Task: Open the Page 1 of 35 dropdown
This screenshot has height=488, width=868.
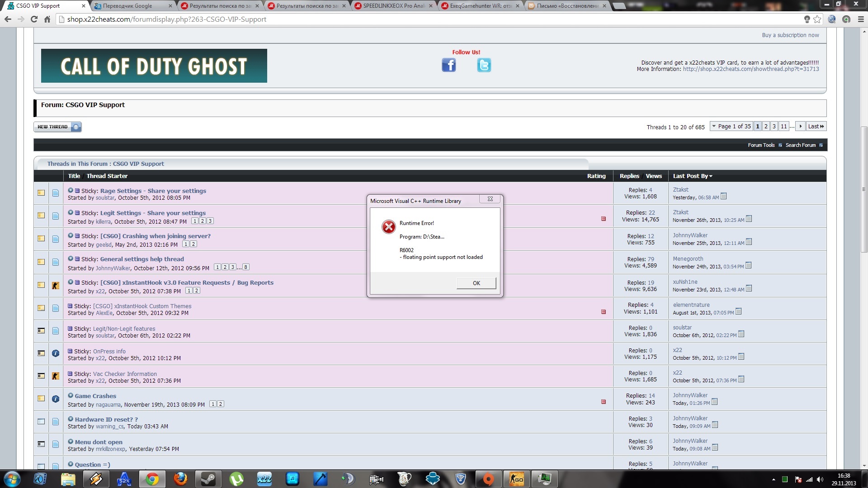Action: tap(731, 127)
